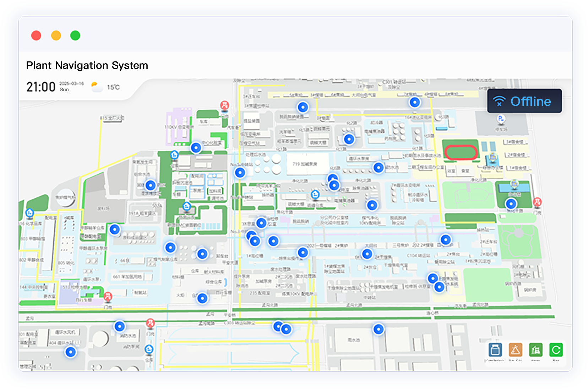Image resolution: width=588 pixels, height=389 pixels.
Task: Click the green window maximize button
Action: click(x=75, y=35)
